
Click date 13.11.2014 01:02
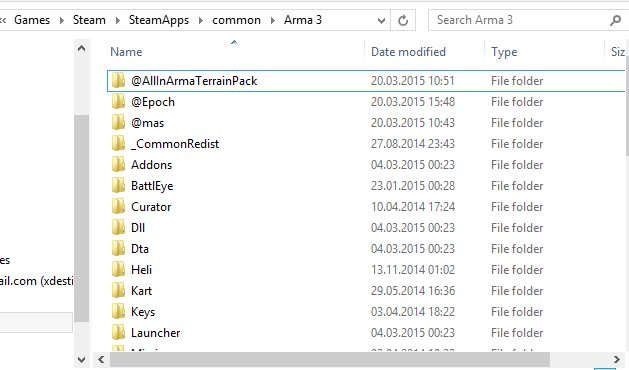click(x=413, y=270)
